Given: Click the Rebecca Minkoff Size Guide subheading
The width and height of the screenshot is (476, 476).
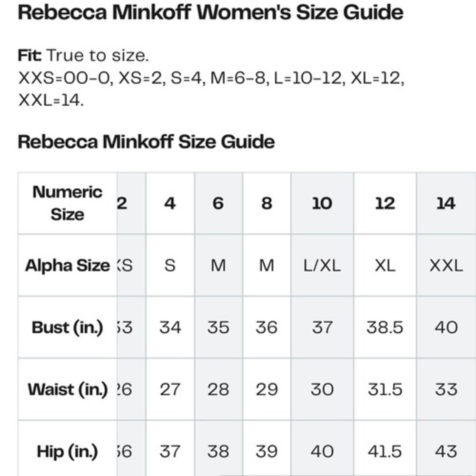Looking at the screenshot, I should [146, 142].
